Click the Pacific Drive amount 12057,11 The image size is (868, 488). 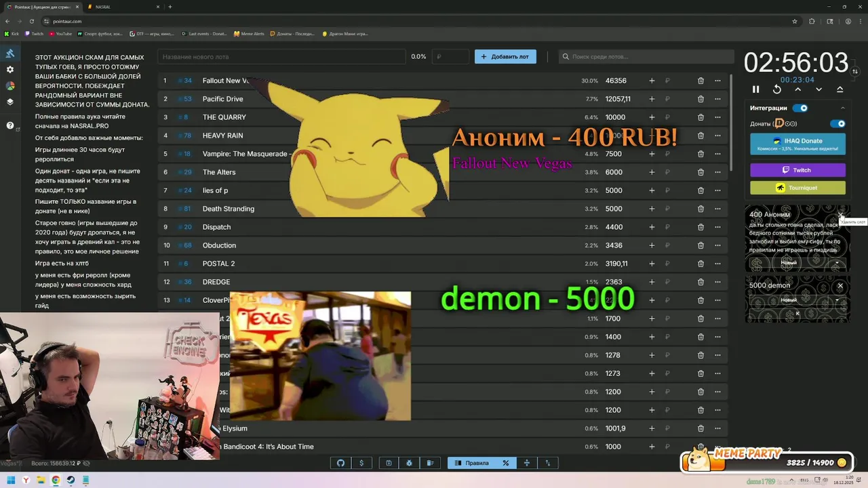(618, 99)
